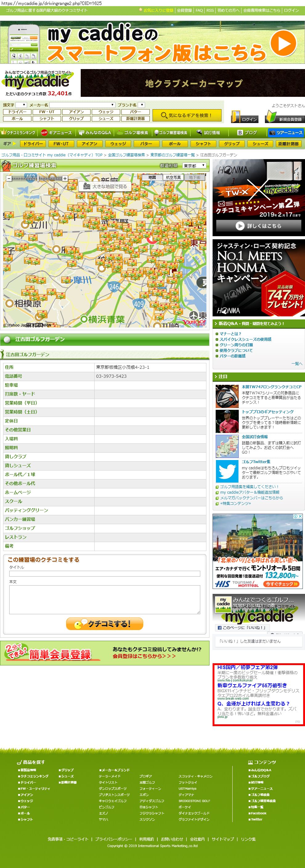Click the Twitter bird thumbnail icon

point(227,471)
